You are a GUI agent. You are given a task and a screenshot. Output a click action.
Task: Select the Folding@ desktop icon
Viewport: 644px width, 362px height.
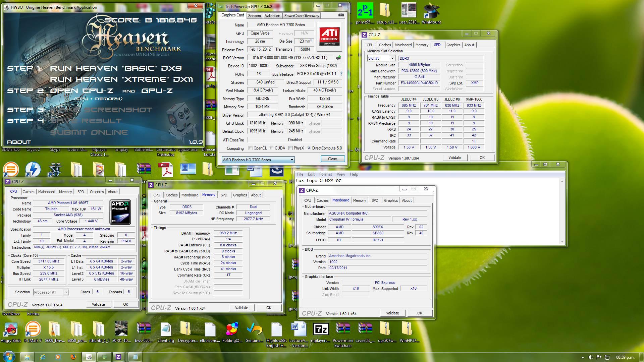click(232, 332)
